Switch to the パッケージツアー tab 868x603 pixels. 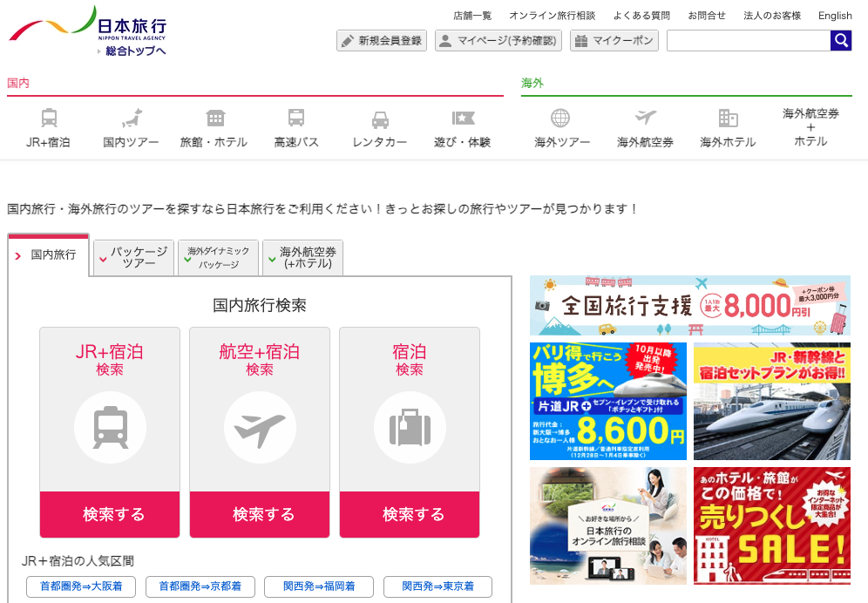tap(133, 257)
